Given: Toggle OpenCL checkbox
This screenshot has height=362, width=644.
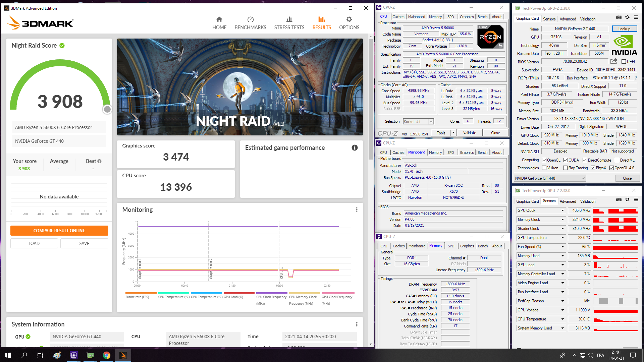Looking at the screenshot, I should [544, 160].
